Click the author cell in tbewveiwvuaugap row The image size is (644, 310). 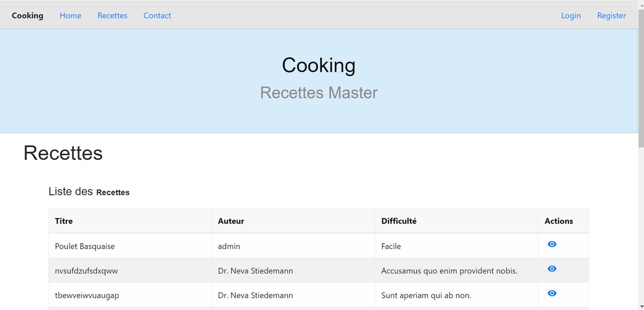point(293,295)
